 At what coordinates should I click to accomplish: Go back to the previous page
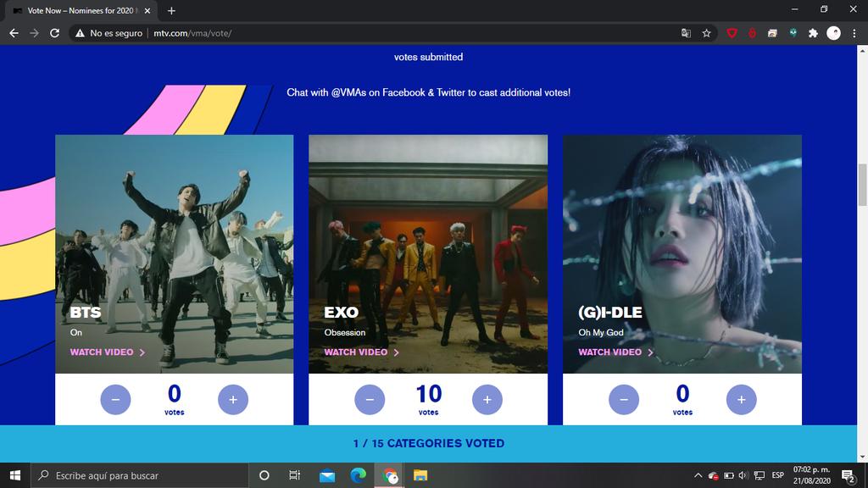14,33
